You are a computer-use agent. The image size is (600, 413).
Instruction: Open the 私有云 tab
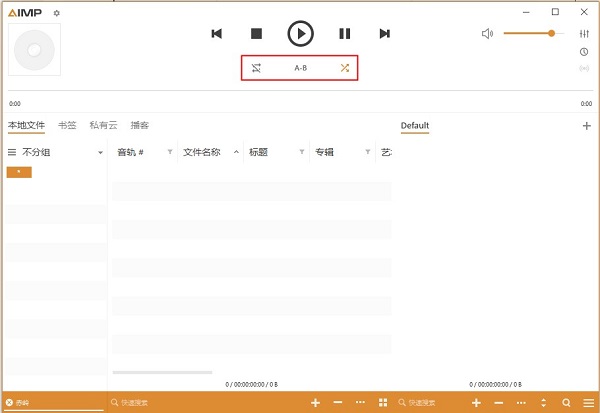(103, 125)
